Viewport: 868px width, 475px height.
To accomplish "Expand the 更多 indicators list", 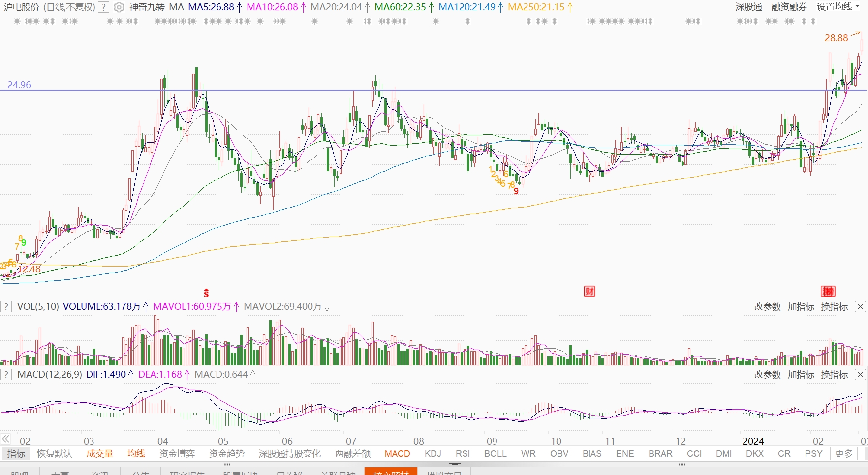I will tap(844, 454).
